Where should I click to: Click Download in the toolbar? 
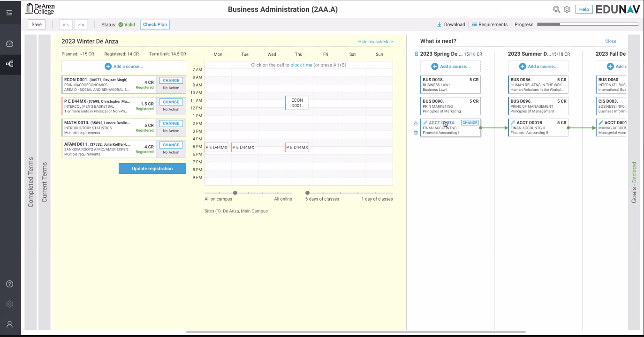click(x=451, y=25)
